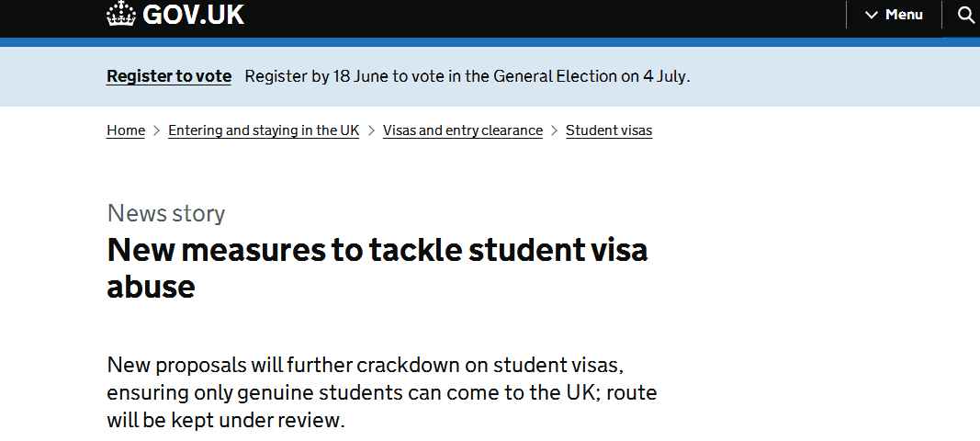Click the headline New measures to tackle student visa abuse
Viewport: 980px width, 441px height.
(x=377, y=267)
